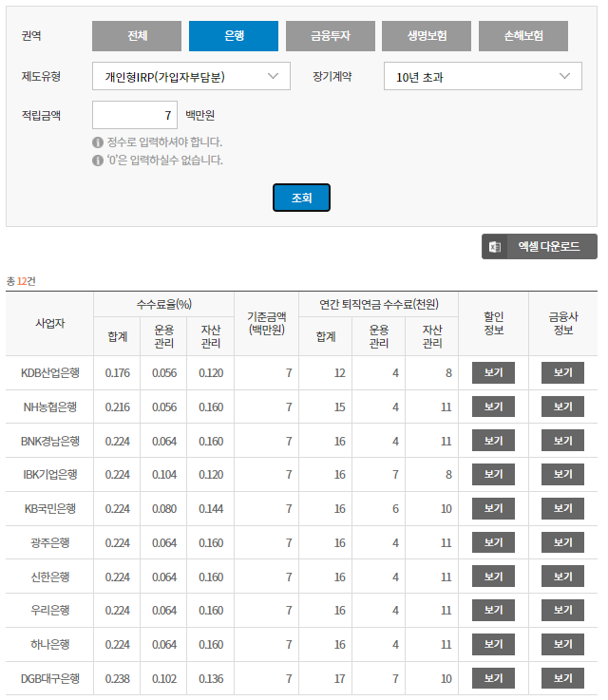Screen dimensions: 608x700
Task: Click the DGB대구은행 provider name
Action: 50,678
